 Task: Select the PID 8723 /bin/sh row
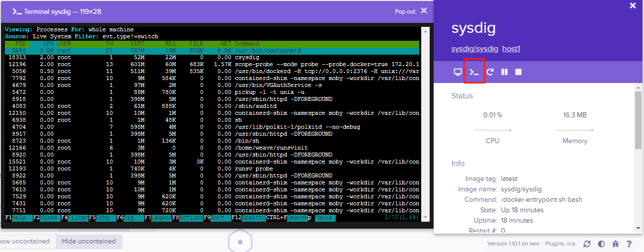coord(212,141)
